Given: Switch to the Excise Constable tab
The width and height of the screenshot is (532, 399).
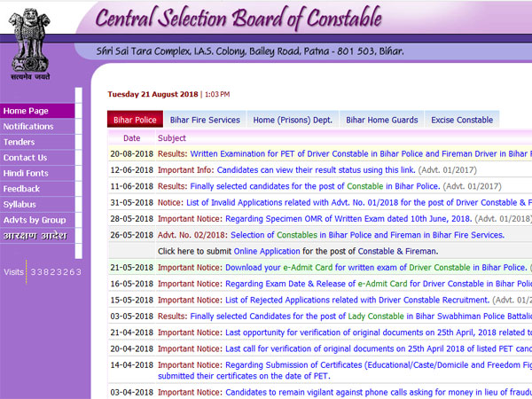Looking at the screenshot, I should pyautogui.click(x=462, y=120).
